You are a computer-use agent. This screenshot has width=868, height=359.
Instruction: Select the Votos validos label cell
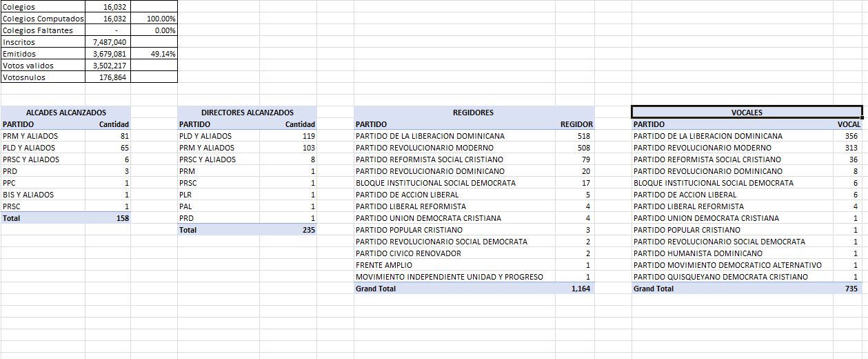tap(43, 66)
